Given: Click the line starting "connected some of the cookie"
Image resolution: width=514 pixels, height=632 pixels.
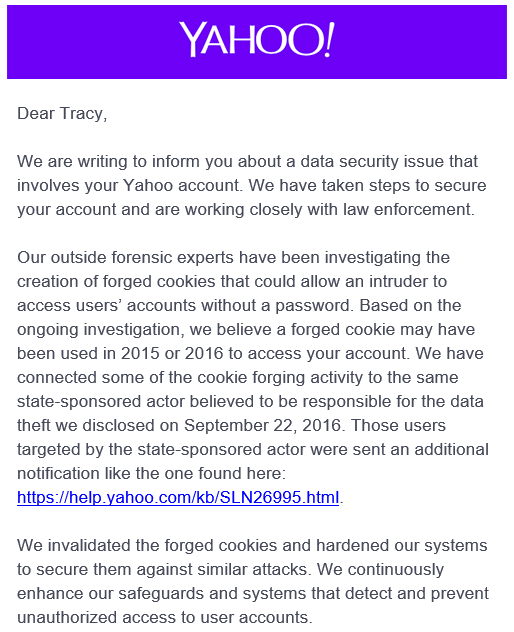Looking at the screenshot, I should click(x=237, y=378).
